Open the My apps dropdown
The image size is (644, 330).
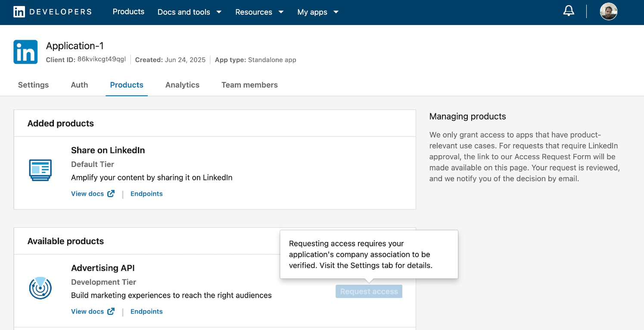(318, 12)
